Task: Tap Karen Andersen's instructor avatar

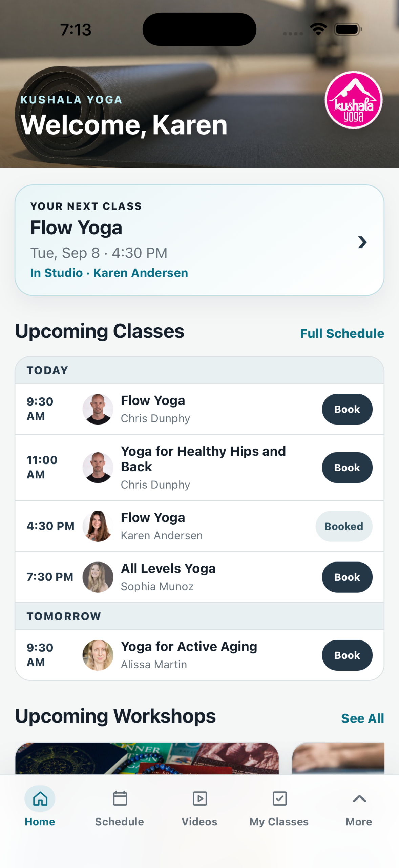Action: click(x=98, y=526)
